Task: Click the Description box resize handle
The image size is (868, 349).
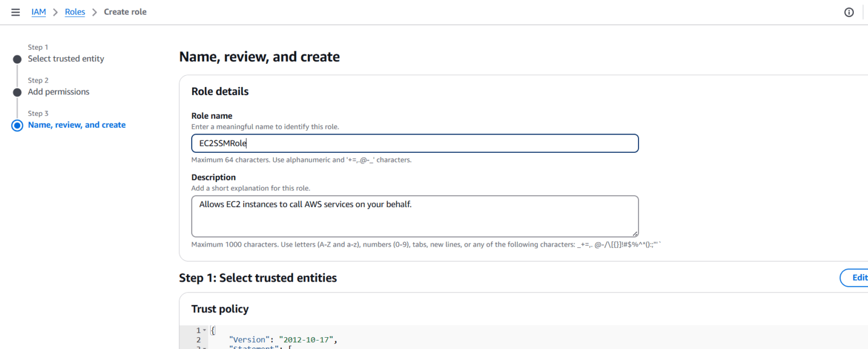Action: coord(635,233)
